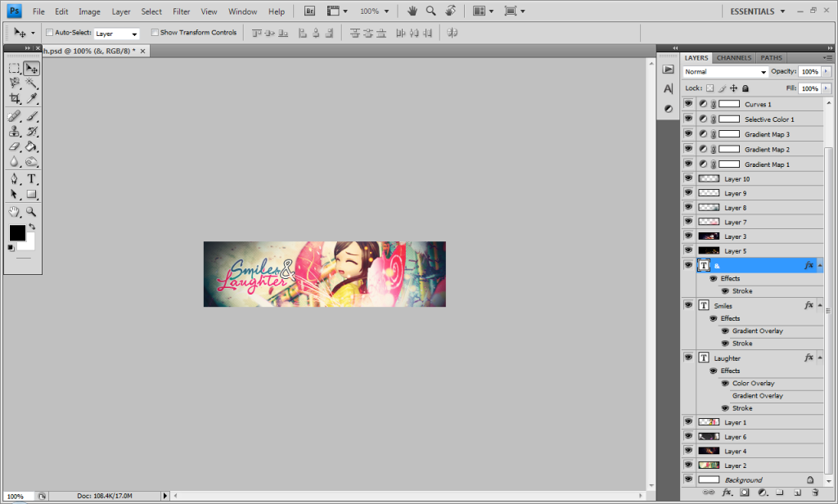The height and width of the screenshot is (504, 838).
Task: Hide the Layer 10 layer
Action: pos(688,178)
